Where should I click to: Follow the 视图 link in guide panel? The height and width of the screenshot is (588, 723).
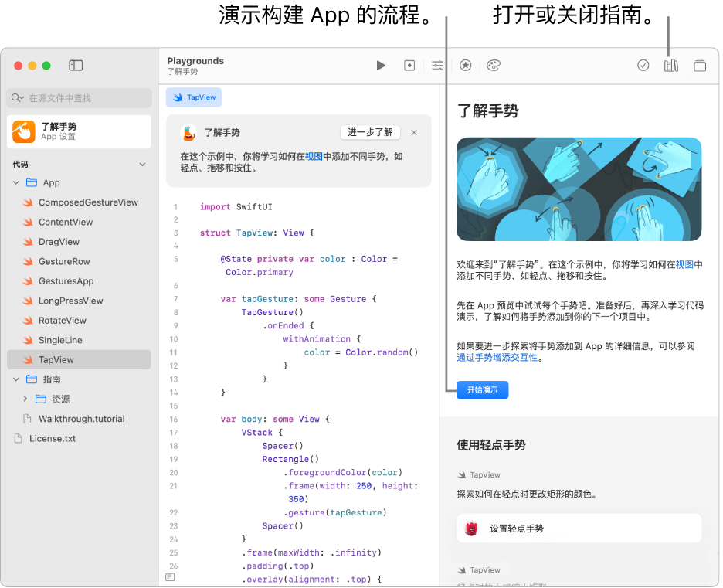[684, 265]
